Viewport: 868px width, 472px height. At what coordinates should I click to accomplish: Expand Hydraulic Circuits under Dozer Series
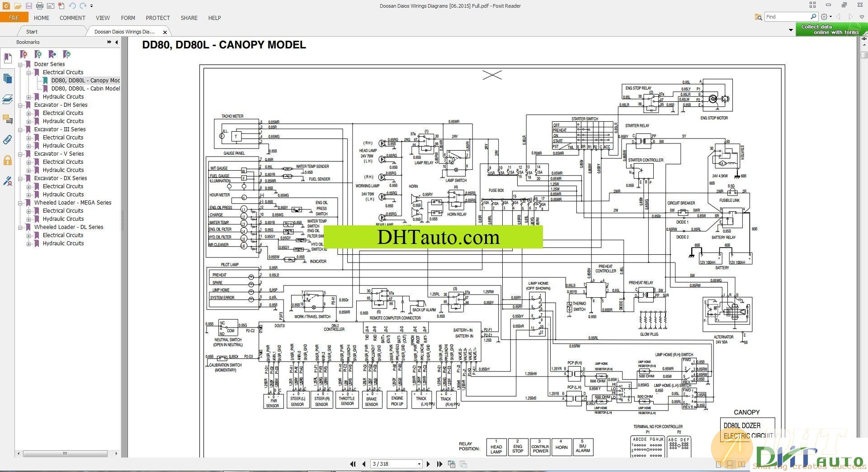(x=29, y=97)
